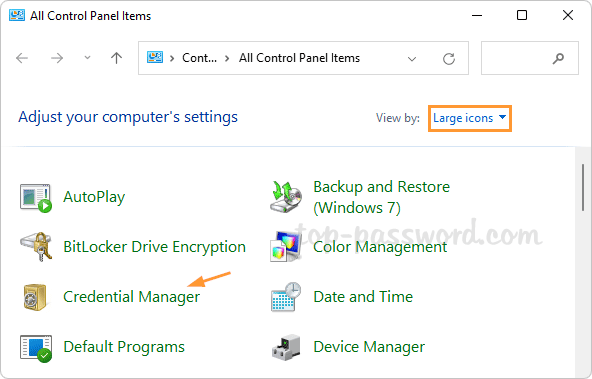
Task: Open the Credential Manager safe icon
Action: pos(35,297)
